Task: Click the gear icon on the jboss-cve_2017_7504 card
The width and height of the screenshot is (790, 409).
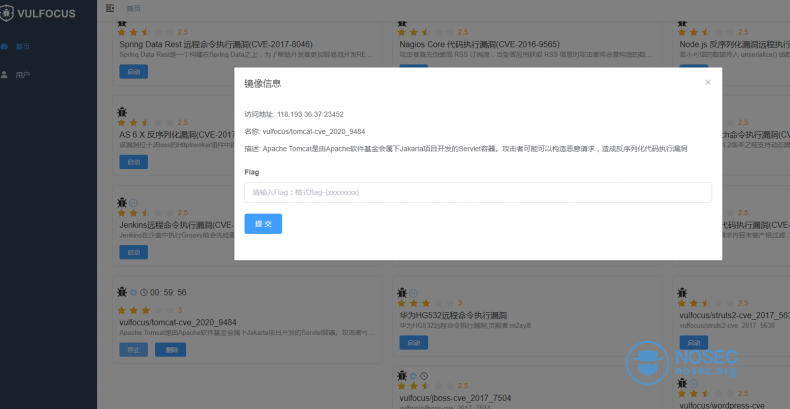Action: (414, 376)
